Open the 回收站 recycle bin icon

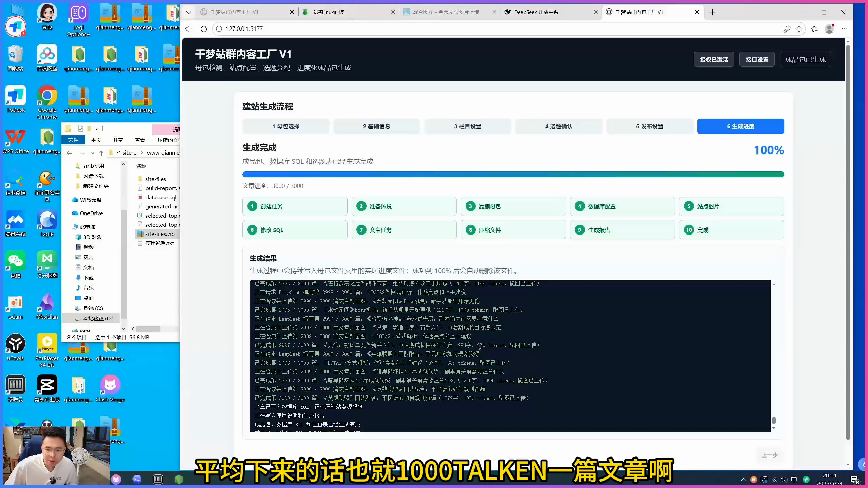pos(15,58)
